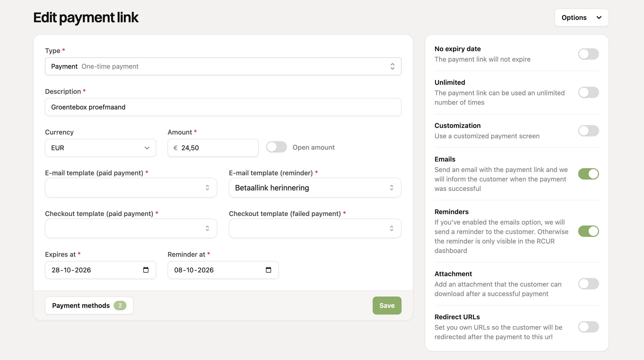644x360 pixels.
Task: Click the payment methods count badge
Action: [x=120, y=305]
